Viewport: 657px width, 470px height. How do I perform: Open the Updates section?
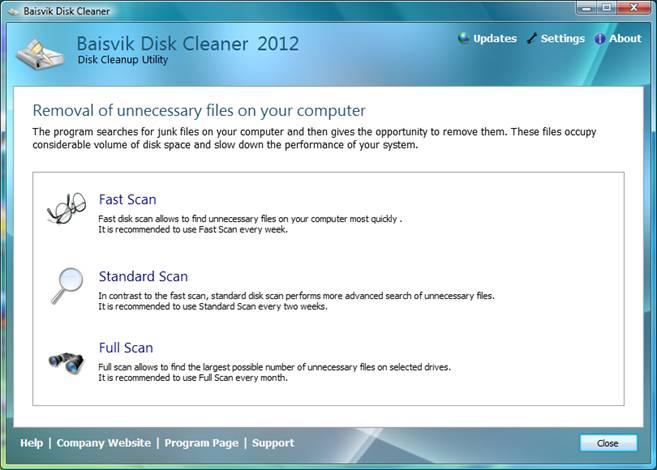click(x=495, y=39)
